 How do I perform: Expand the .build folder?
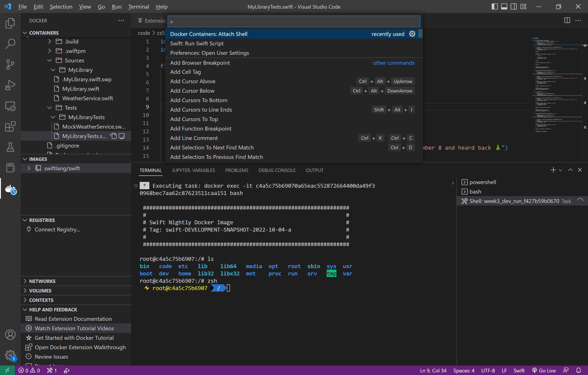point(50,41)
